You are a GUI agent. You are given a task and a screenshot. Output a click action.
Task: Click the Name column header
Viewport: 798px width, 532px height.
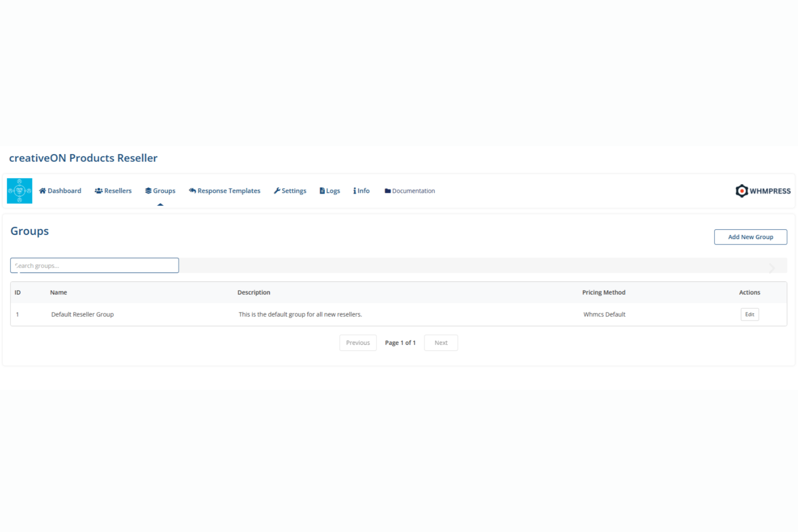pyautogui.click(x=59, y=292)
